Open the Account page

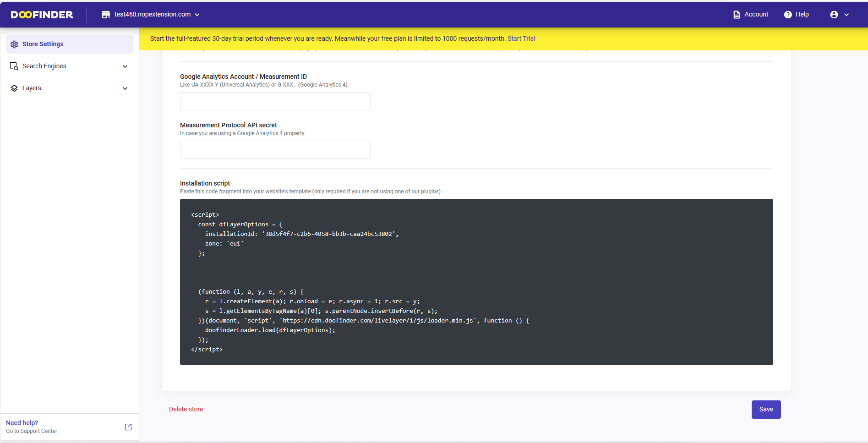[751, 15]
